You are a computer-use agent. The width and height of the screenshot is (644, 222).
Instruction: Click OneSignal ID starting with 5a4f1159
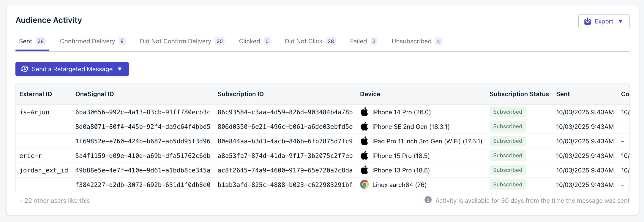click(143, 156)
